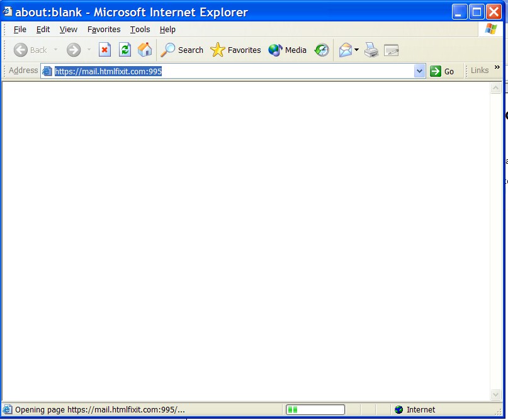Viewport: 508px width, 420px height.
Task: Click the 'Internet' security zone text
Action: [421, 410]
